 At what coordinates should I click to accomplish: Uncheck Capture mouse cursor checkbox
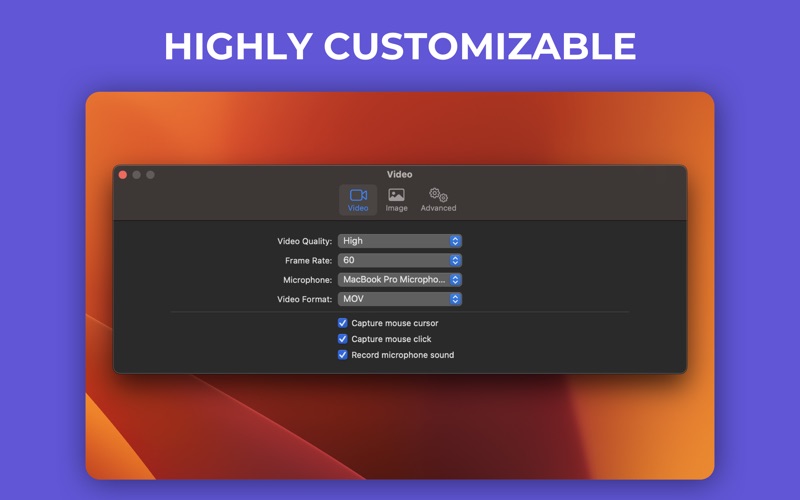pyautogui.click(x=342, y=323)
